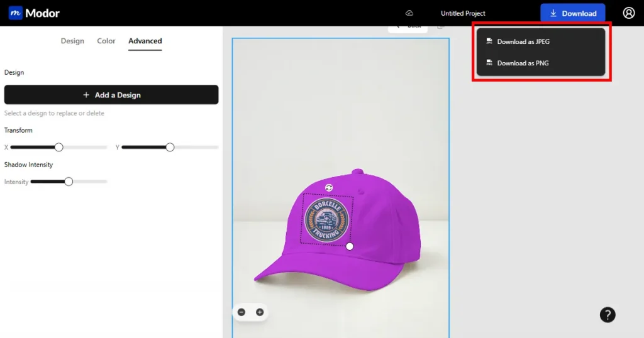Click the Untitled Project title
The image size is (644, 338).
463,13
